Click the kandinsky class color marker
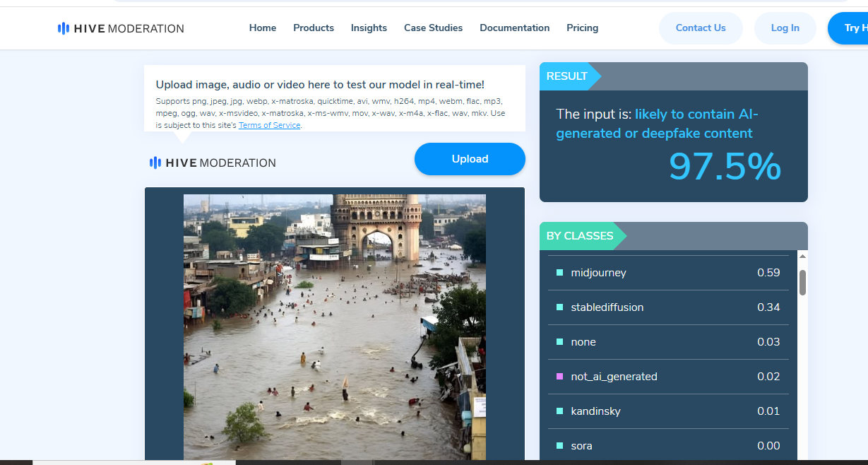Viewport: 868px width, 465px height. tap(560, 411)
